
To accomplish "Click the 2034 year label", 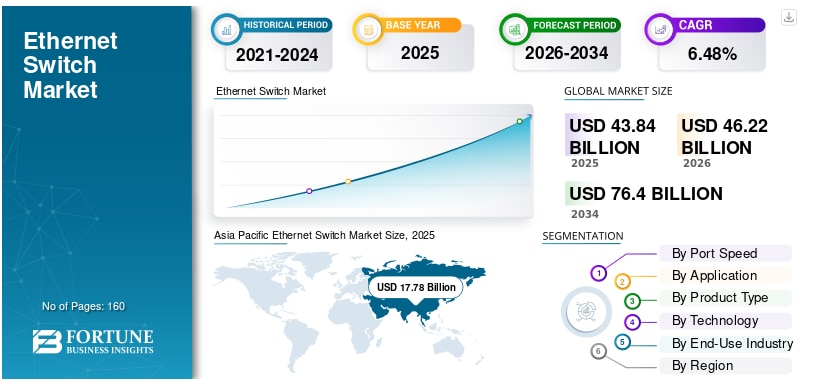I will coord(585,214).
